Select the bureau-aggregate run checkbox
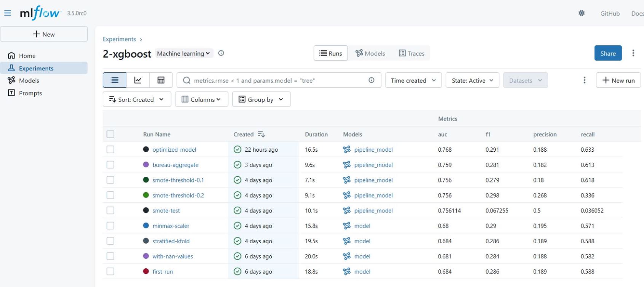This screenshot has width=644, height=287. tap(110, 165)
